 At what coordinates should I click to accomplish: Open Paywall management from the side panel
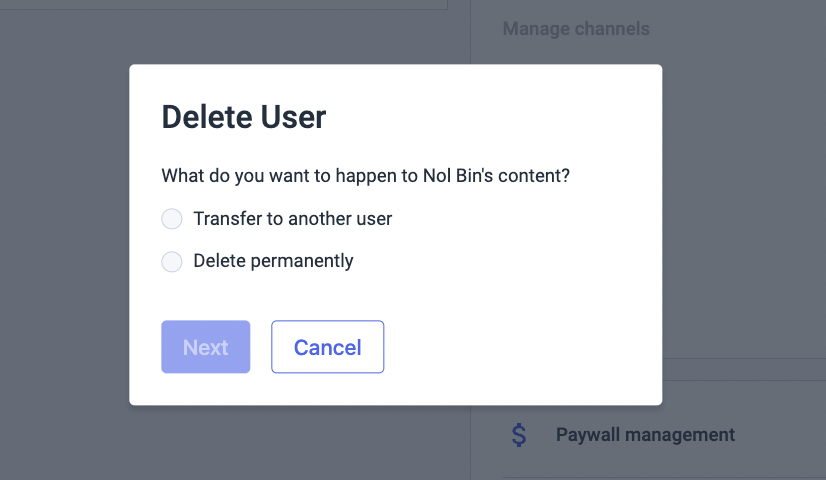pos(645,435)
